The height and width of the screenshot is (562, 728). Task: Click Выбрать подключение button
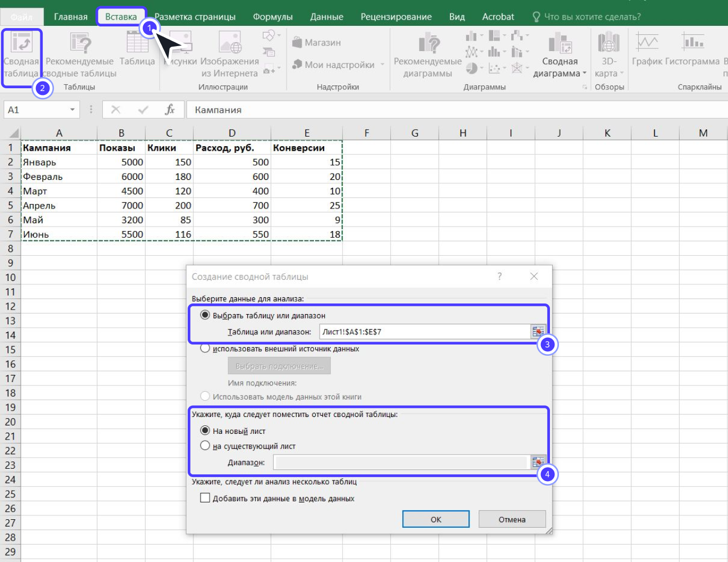(x=279, y=366)
